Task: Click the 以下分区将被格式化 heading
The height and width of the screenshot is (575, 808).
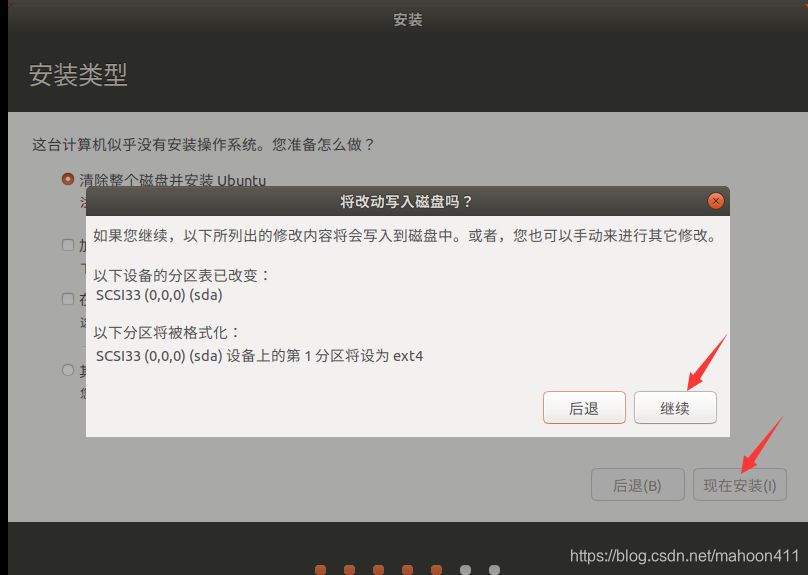Action: pos(166,332)
